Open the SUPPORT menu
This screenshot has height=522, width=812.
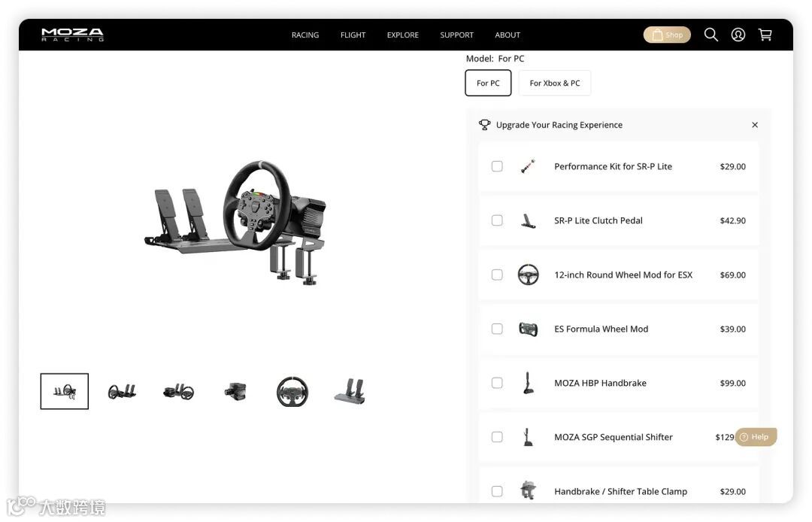457,35
